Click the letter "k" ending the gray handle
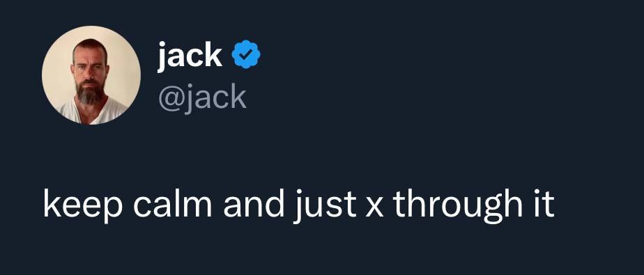644x275 pixels. pos(238,97)
